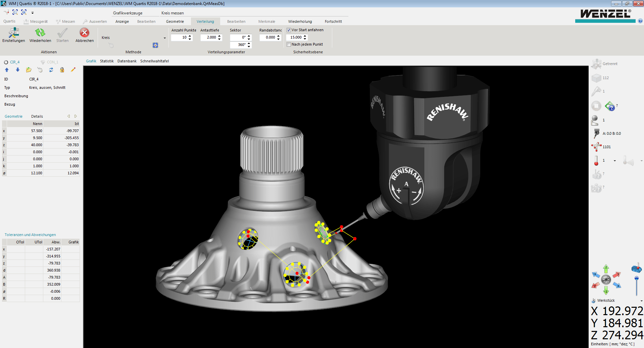Click the blue up arrow icon
Viewport: 644px width, 348px height.
point(7,70)
